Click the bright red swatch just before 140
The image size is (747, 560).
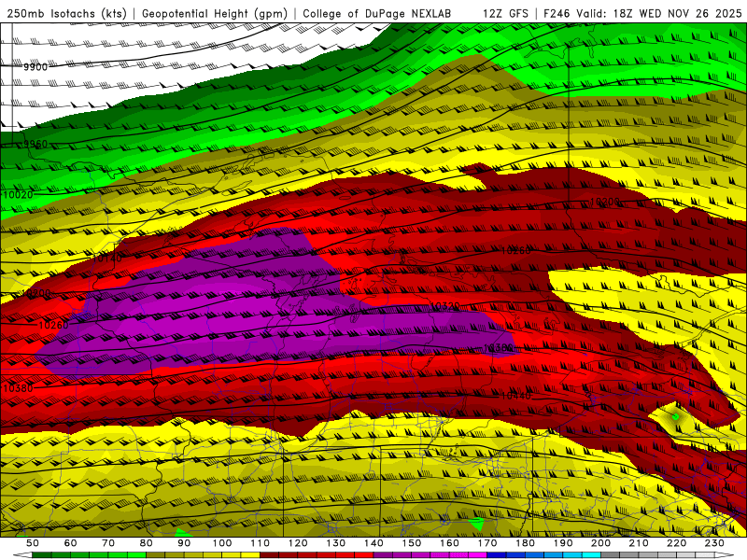[364, 555]
